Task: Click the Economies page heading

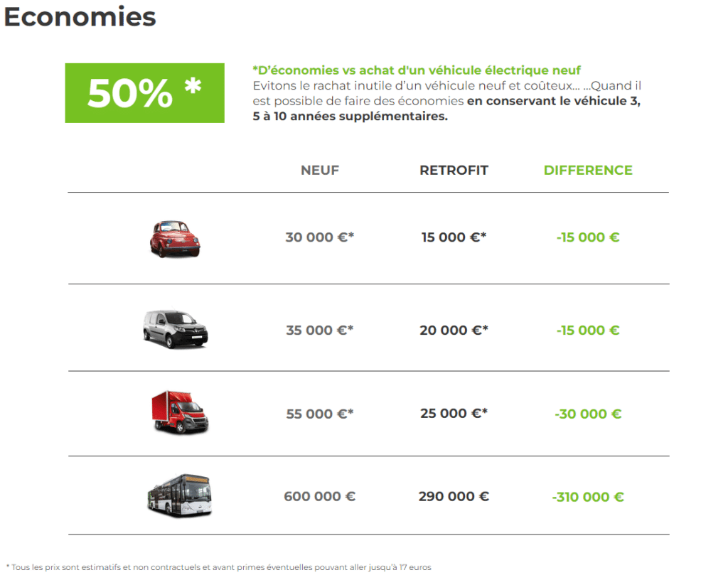Action: pos(80,17)
